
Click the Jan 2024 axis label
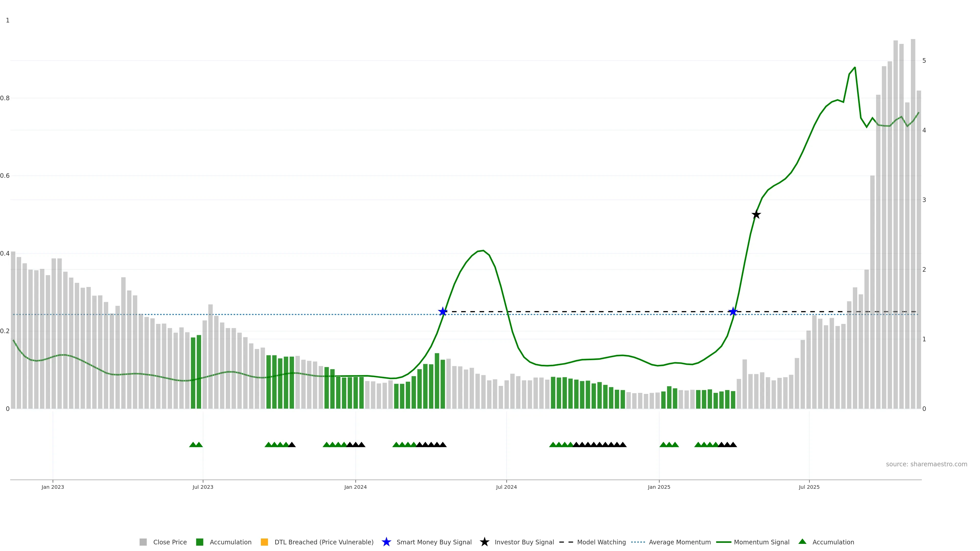click(355, 487)
